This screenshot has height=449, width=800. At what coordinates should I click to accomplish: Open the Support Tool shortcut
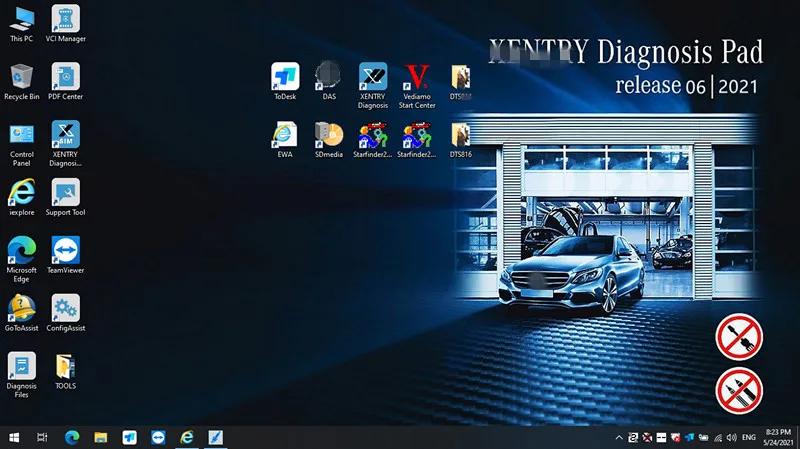click(x=65, y=197)
